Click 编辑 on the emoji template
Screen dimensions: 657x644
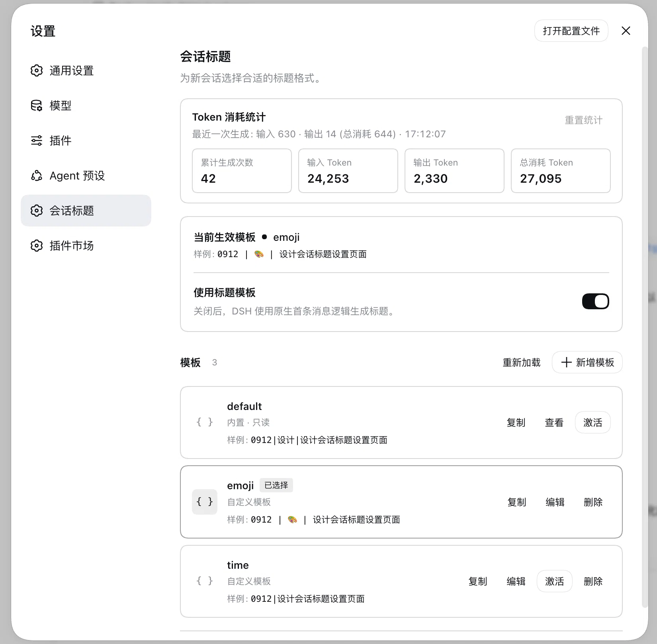[555, 502]
